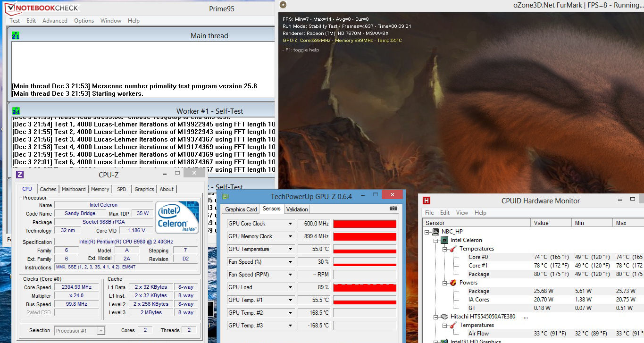
Task: Switch to the About tab in CPU-Z
Action: 167,189
